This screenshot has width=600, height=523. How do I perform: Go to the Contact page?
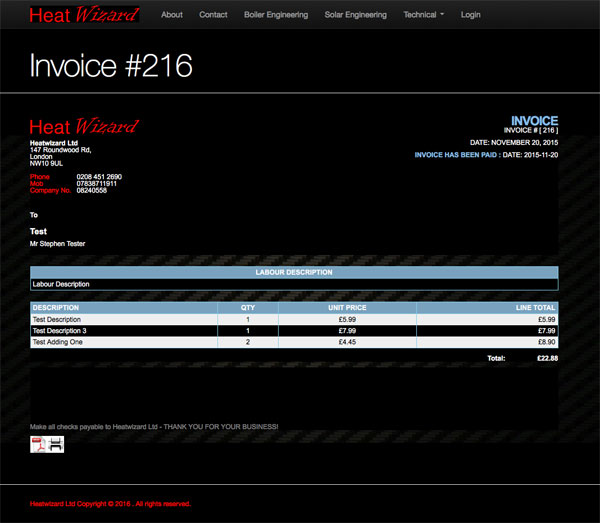pos(213,15)
